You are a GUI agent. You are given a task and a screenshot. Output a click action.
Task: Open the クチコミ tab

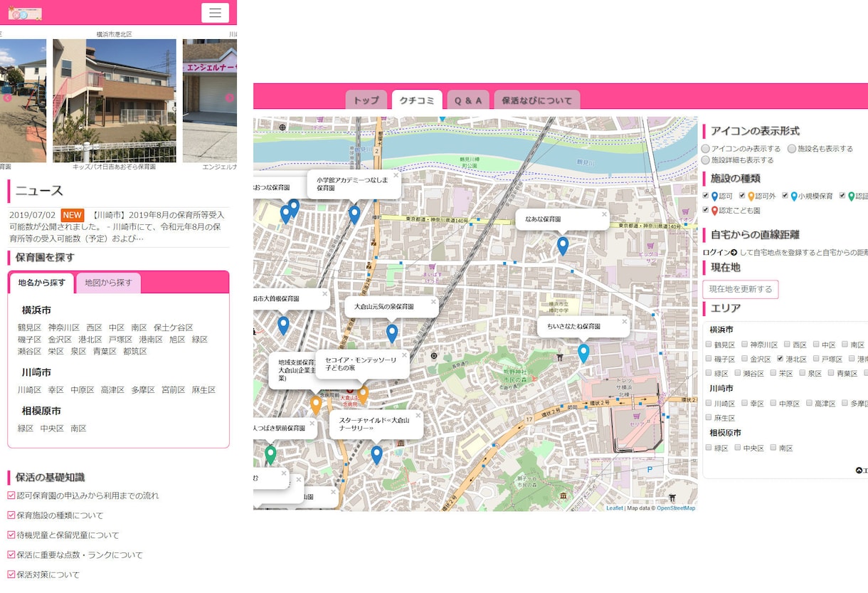tap(417, 100)
